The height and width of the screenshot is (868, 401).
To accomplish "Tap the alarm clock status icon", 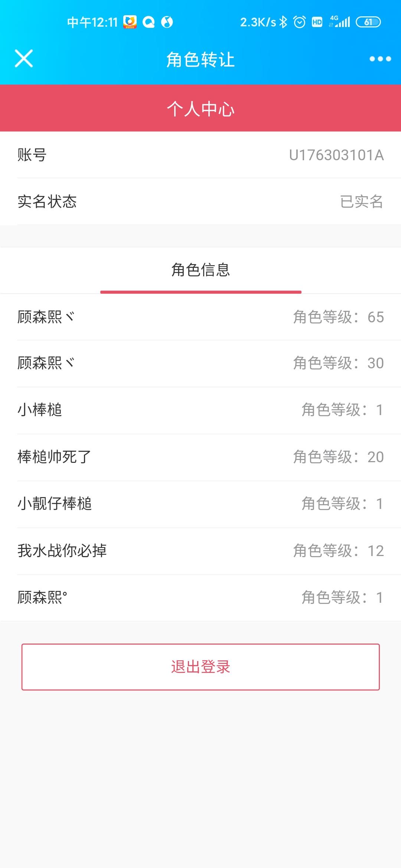I will 299,22.
